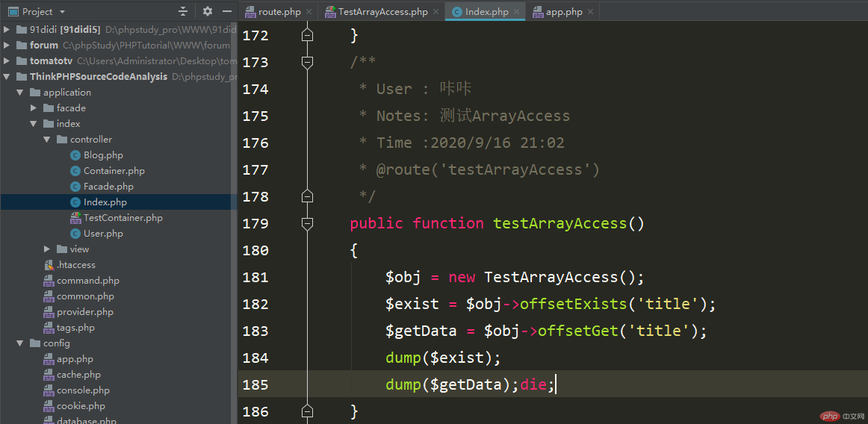Expand the forum project root
The width and height of the screenshot is (868, 424).
(x=7, y=46)
